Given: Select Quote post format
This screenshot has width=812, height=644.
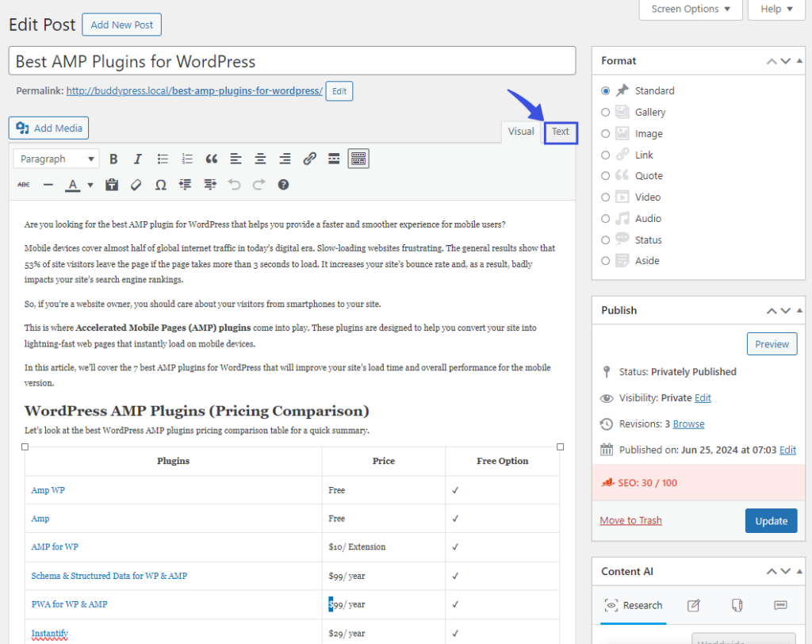Looking at the screenshot, I should pos(605,175).
